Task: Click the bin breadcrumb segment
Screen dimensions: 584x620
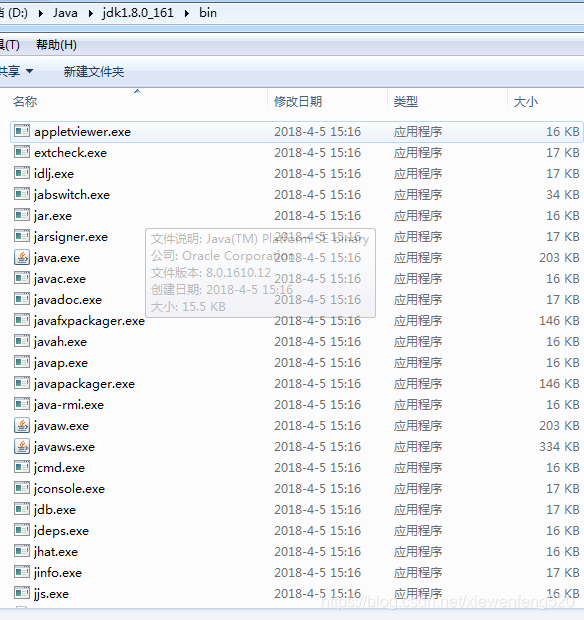Action: (x=208, y=13)
